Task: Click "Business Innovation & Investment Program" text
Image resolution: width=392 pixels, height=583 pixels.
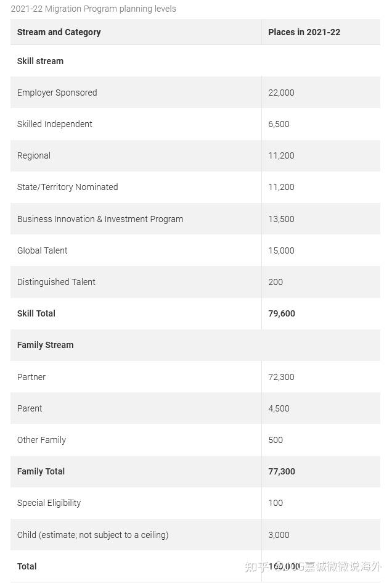Action: [x=100, y=219]
